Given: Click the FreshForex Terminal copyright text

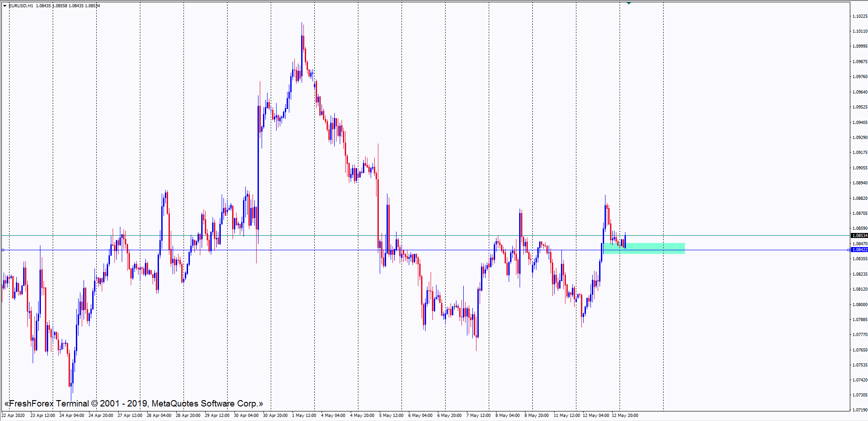Looking at the screenshot, I should tap(134, 403).
